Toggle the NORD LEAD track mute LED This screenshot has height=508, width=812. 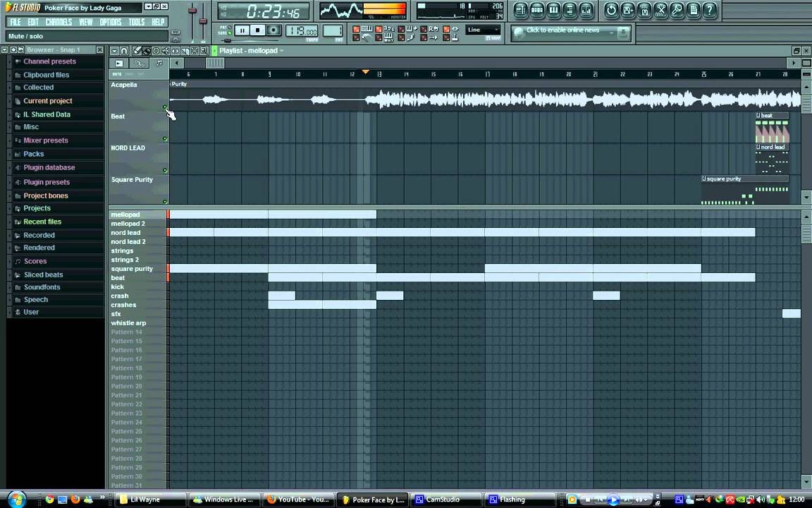[x=165, y=171]
